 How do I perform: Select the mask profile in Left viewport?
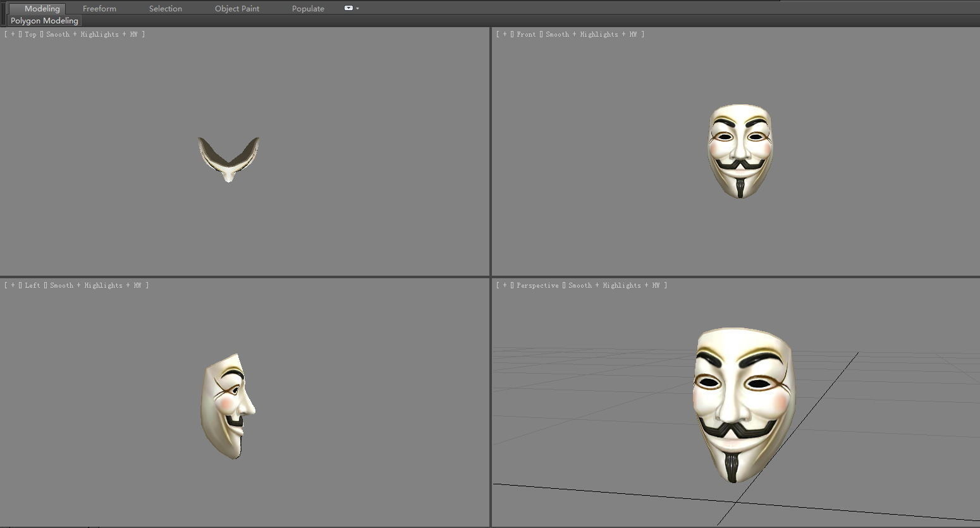point(228,406)
